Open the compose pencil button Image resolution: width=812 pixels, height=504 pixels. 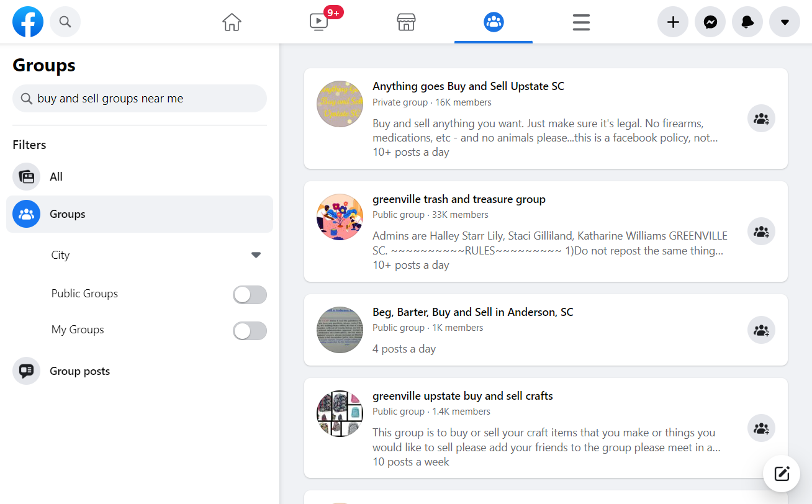781,474
